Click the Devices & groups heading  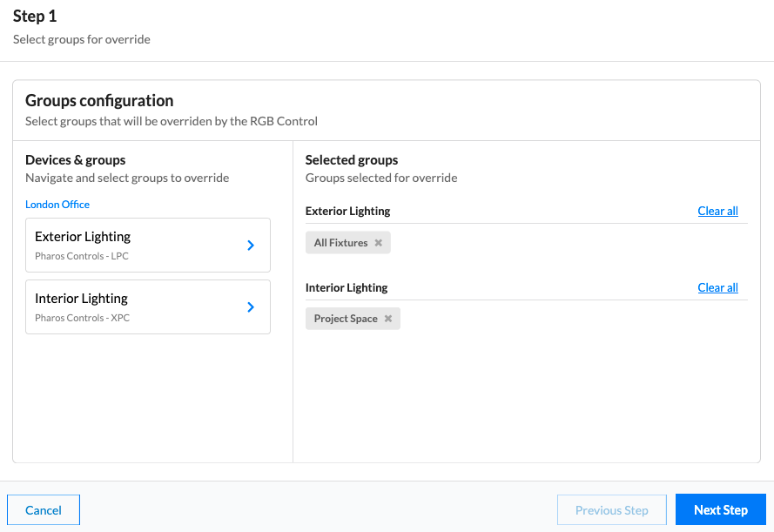tap(75, 160)
